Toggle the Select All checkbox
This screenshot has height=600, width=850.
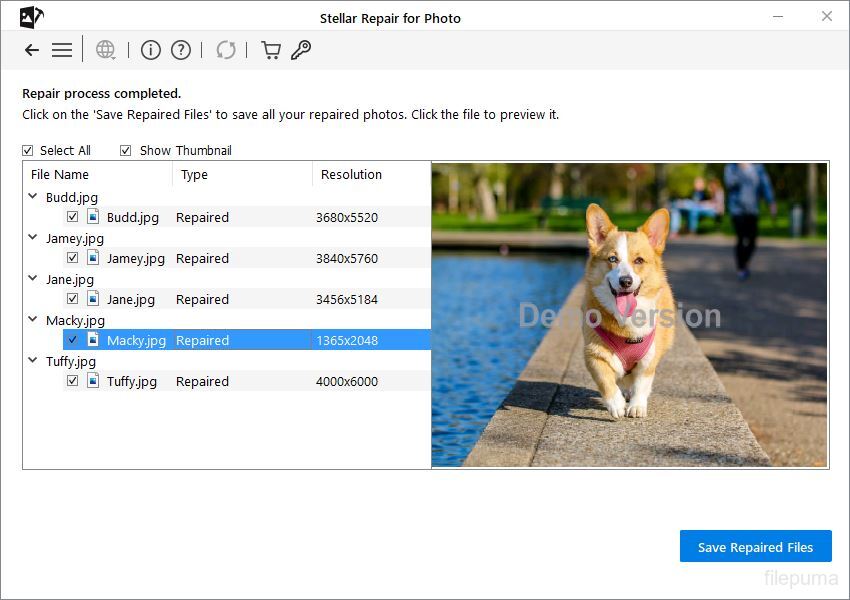point(28,151)
